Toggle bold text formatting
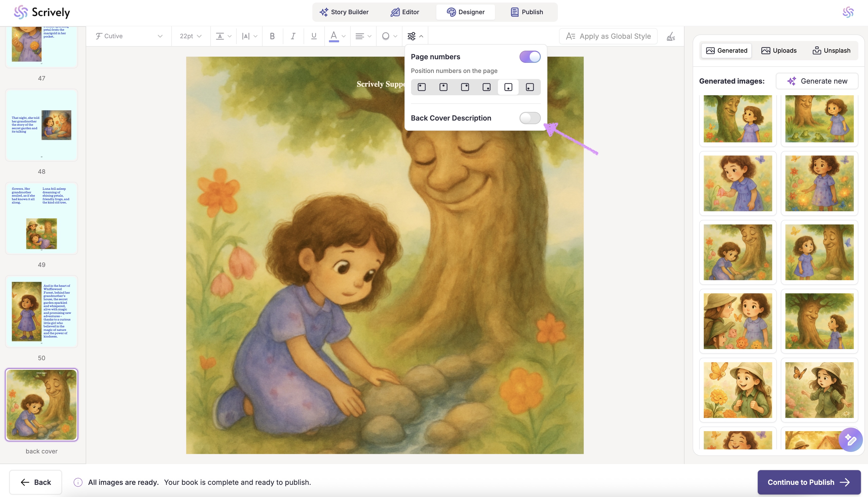Viewport: 868px width, 497px height. (272, 36)
